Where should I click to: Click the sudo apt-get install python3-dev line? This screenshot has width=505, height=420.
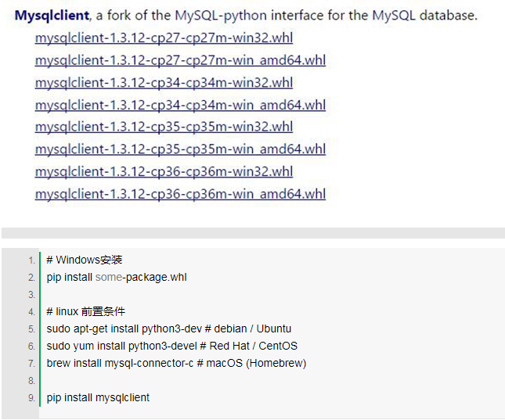(168, 328)
